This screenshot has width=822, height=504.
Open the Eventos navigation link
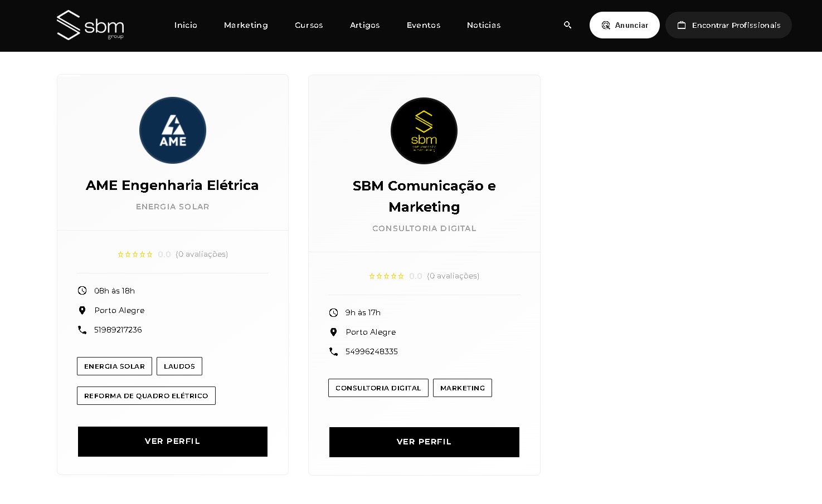[x=424, y=25]
